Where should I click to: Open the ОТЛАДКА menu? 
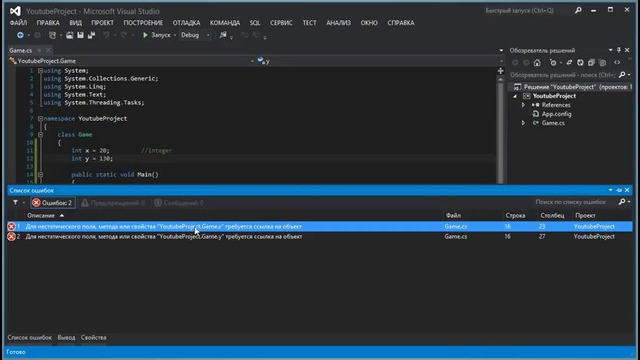(x=186, y=23)
